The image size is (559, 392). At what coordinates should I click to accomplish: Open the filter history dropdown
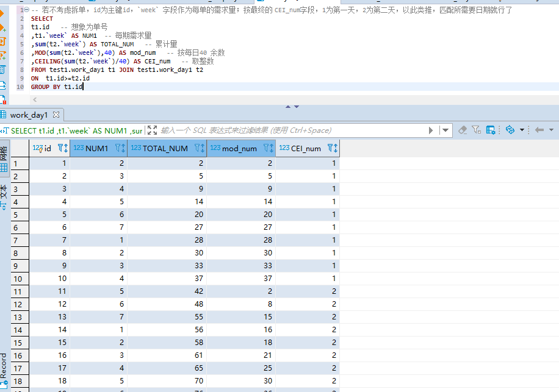pos(445,130)
